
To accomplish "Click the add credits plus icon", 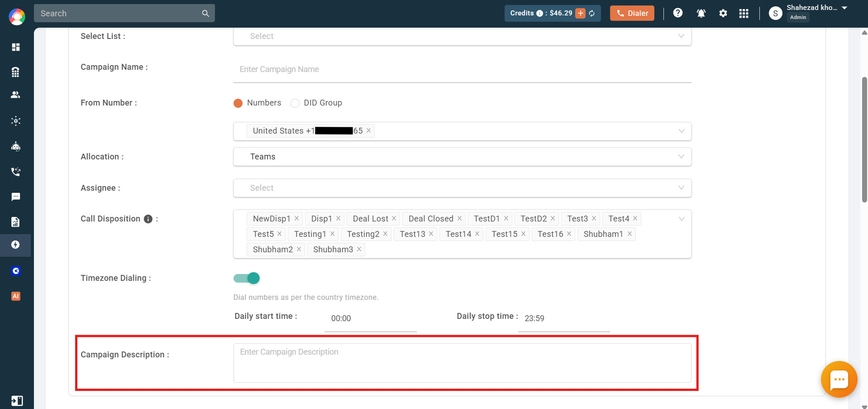I will pos(581,13).
